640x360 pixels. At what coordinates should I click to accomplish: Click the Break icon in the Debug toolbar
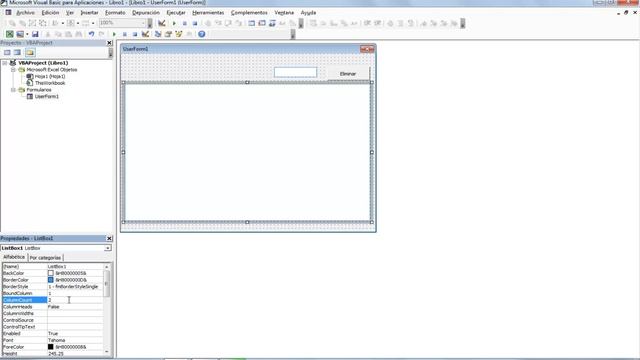point(184,23)
